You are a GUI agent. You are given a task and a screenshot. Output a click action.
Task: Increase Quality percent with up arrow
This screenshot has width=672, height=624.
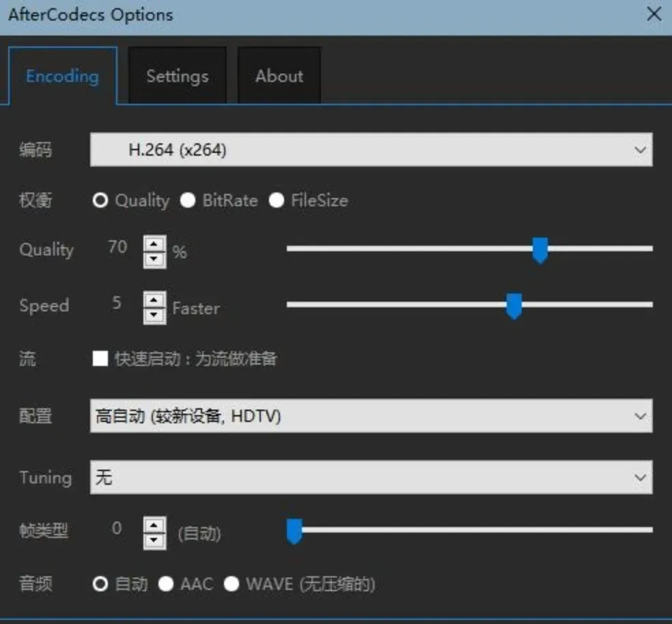coord(154,244)
